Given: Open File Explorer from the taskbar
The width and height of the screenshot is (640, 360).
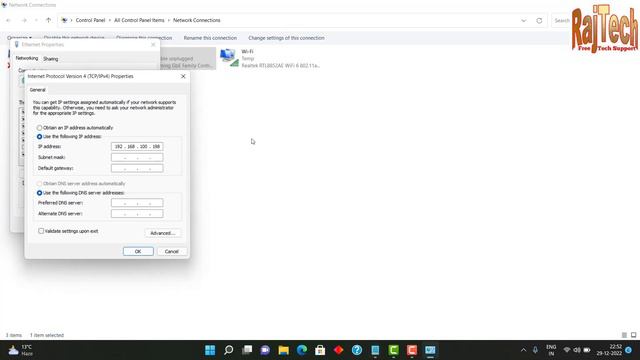Looking at the screenshot, I should (x=284, y=350).
